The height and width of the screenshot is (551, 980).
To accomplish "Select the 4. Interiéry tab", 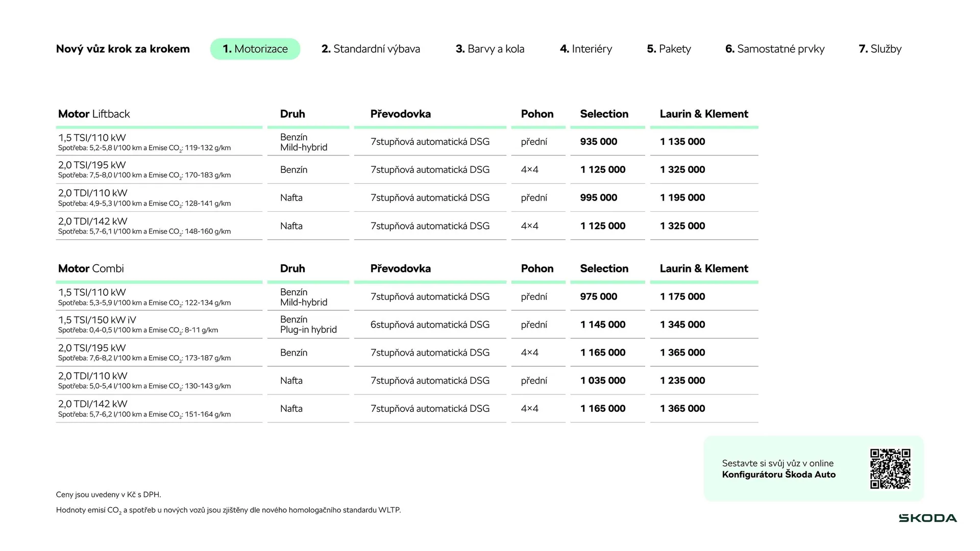I will [x=586, y=49].
